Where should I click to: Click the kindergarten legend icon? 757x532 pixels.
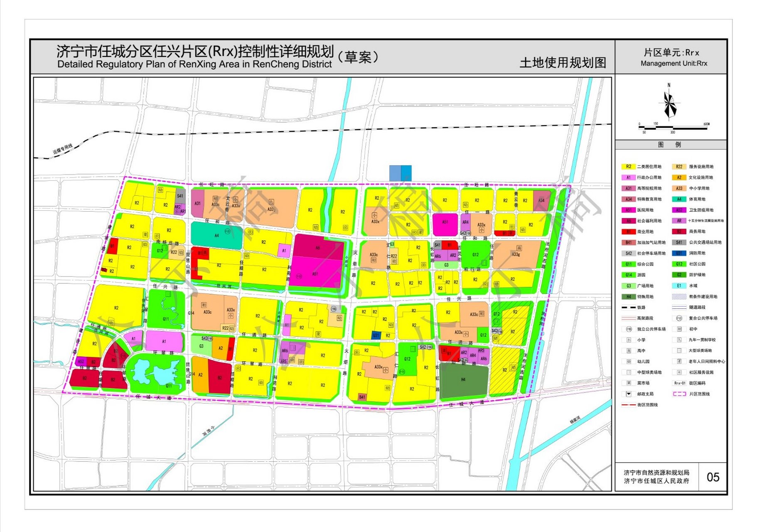coord(629,362)
